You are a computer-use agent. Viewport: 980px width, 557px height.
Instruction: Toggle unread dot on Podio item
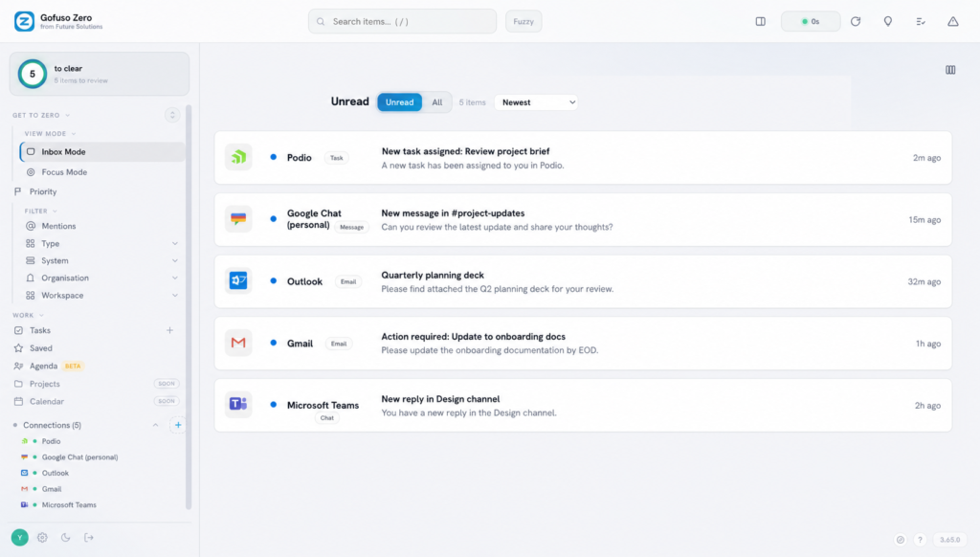pyautogui.click(x=273, y=157)
